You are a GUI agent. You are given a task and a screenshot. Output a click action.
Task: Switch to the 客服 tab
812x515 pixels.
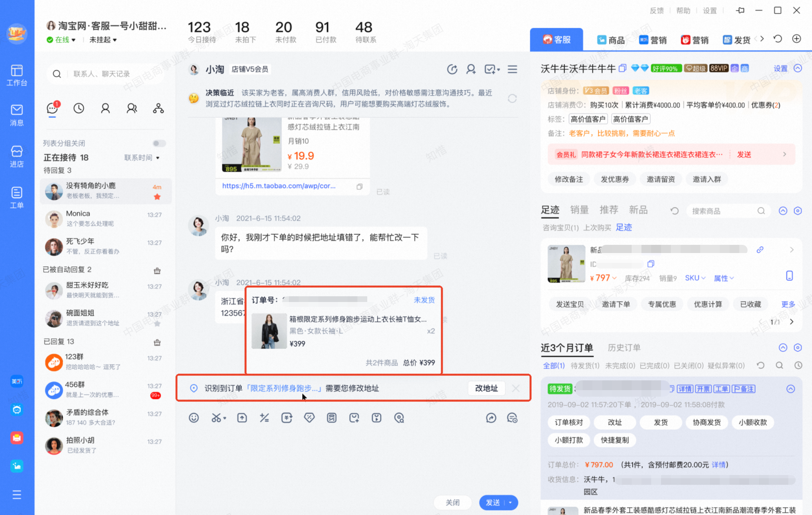coord(557,40)
